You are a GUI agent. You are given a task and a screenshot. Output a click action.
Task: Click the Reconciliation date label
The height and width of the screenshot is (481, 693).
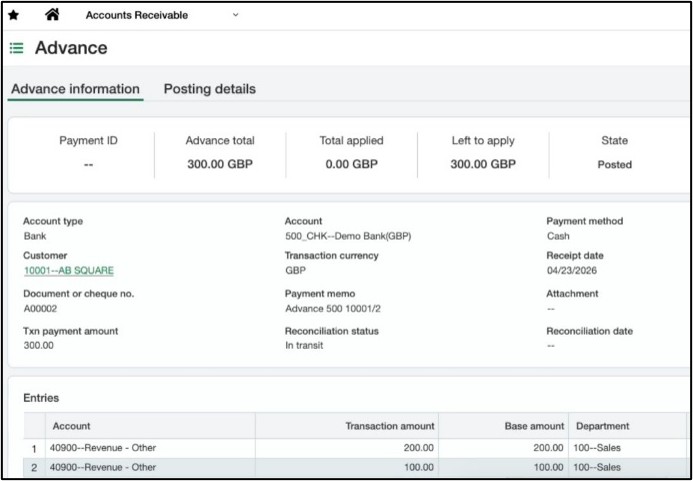pos(590,331)
